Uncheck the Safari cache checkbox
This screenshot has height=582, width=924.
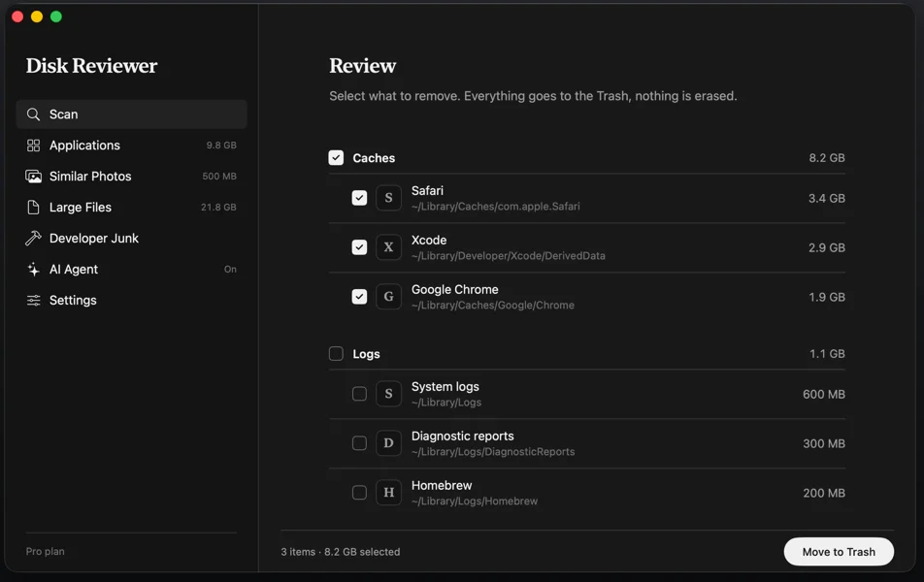coord(359,198)
